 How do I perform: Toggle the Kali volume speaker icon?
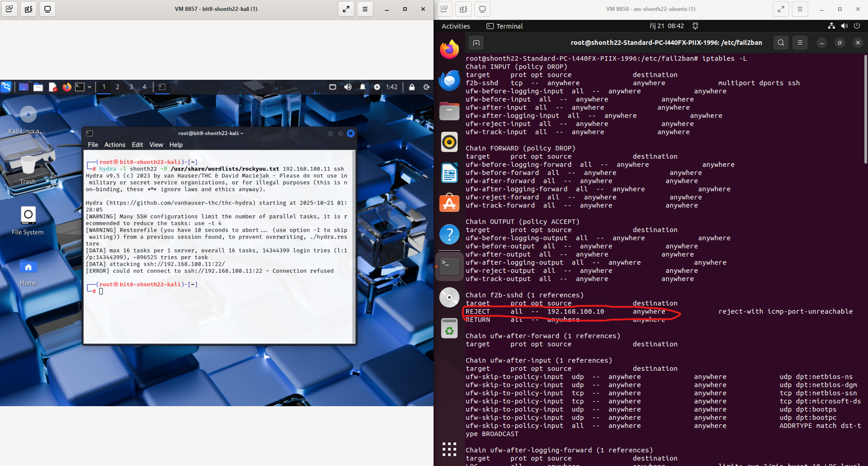[x=347, y=87]
